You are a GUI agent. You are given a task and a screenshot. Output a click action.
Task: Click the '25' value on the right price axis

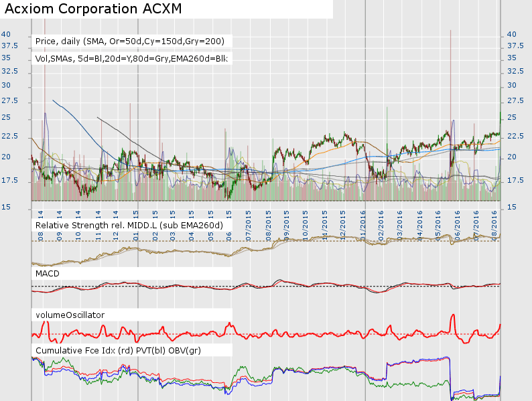tap(512, 117)
